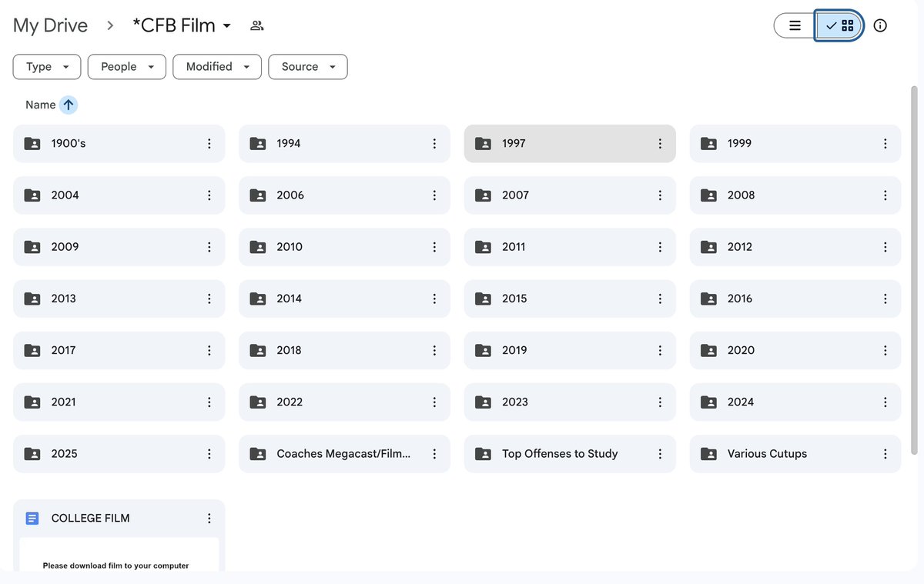The height and width of the screenshot is (584, 924).
Task: Select the 2023 folder name
Action: click(x=515, y=402)
